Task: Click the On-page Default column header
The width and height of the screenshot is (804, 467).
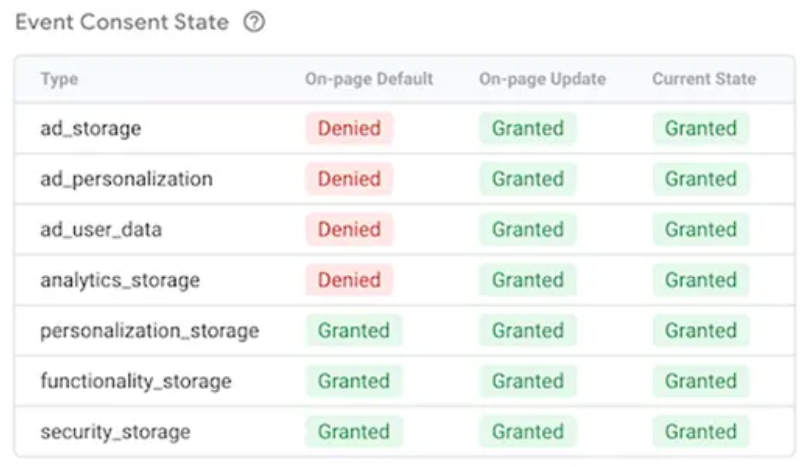Action: pyautogui.click(x=369, y=79)
